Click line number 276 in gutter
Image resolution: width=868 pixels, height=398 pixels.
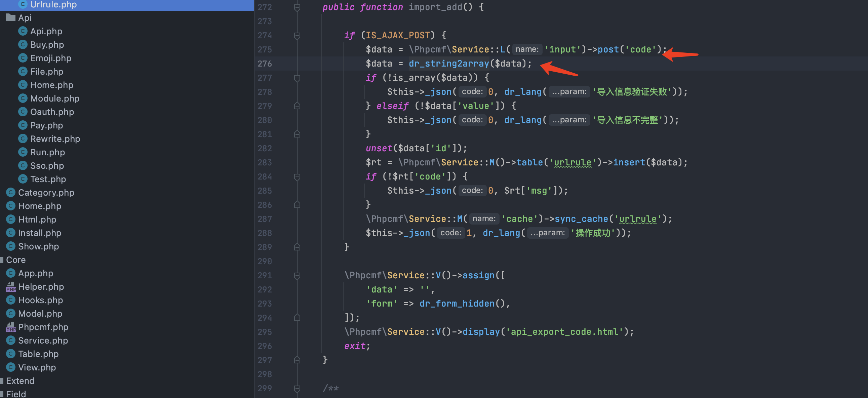pyautogui.click(x=265, y=64)
